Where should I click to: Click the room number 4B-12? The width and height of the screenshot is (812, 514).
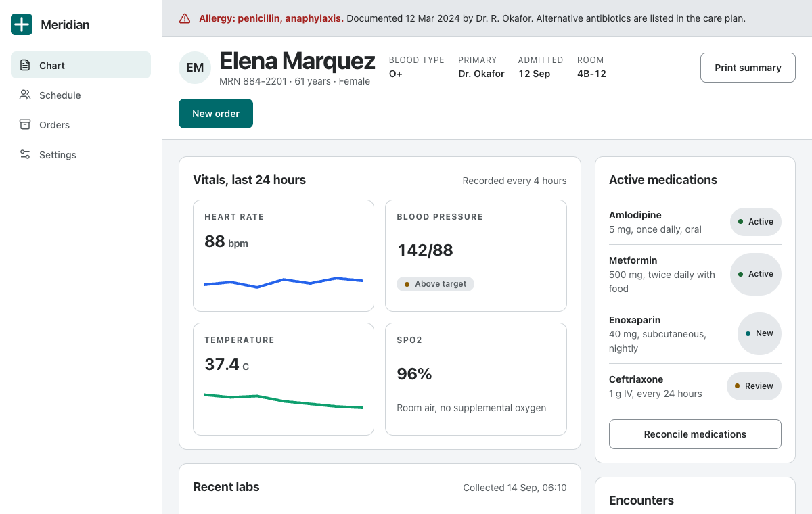click(x=591, y=74)
